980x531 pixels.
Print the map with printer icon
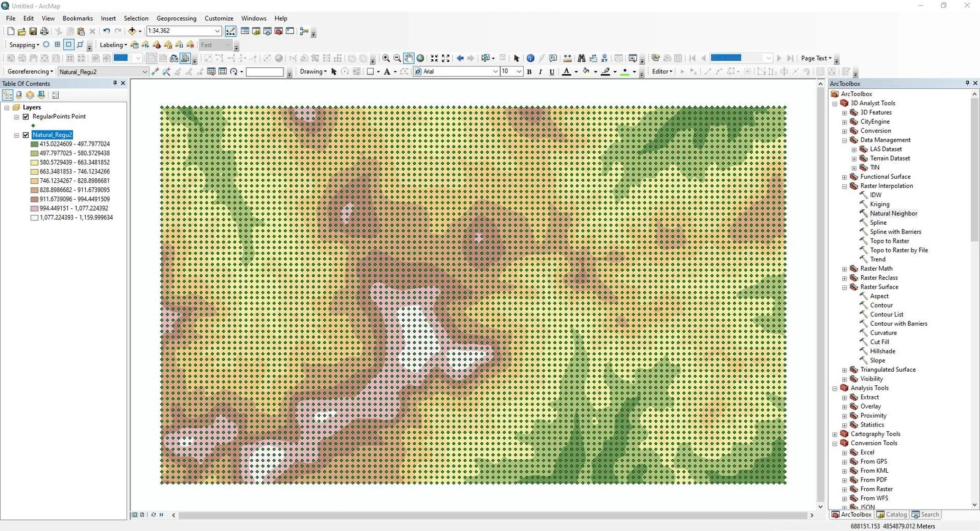[44, 31]
